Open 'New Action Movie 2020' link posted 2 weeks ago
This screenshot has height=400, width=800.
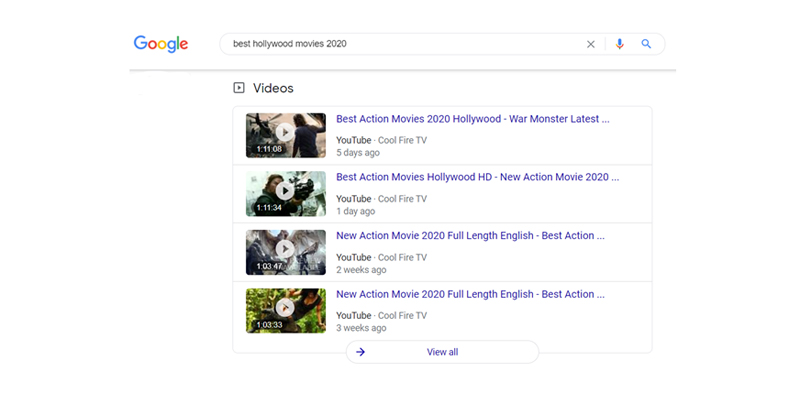click(x=470, y=236)
